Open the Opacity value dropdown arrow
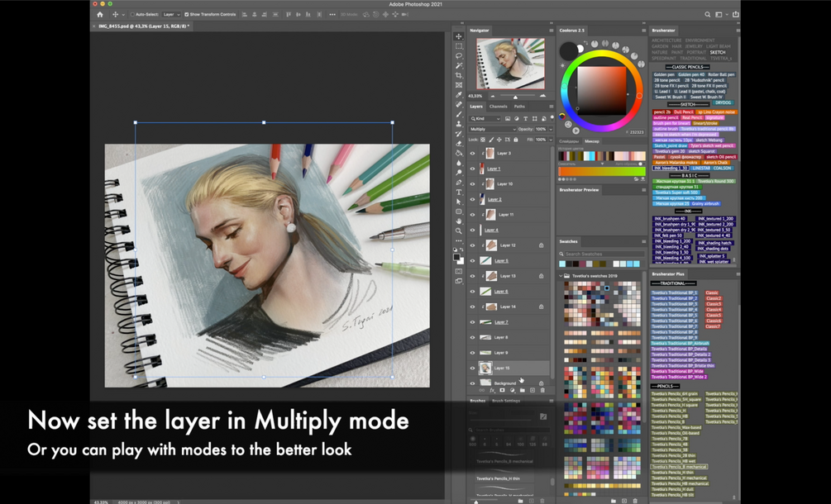This screenshot has height=504, width=831. 551,129
